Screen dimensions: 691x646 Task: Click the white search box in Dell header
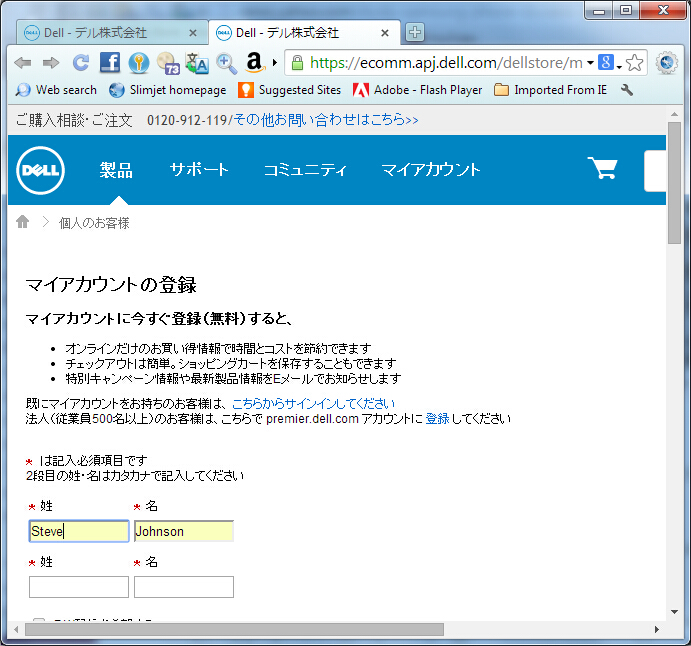pos(655,171)
